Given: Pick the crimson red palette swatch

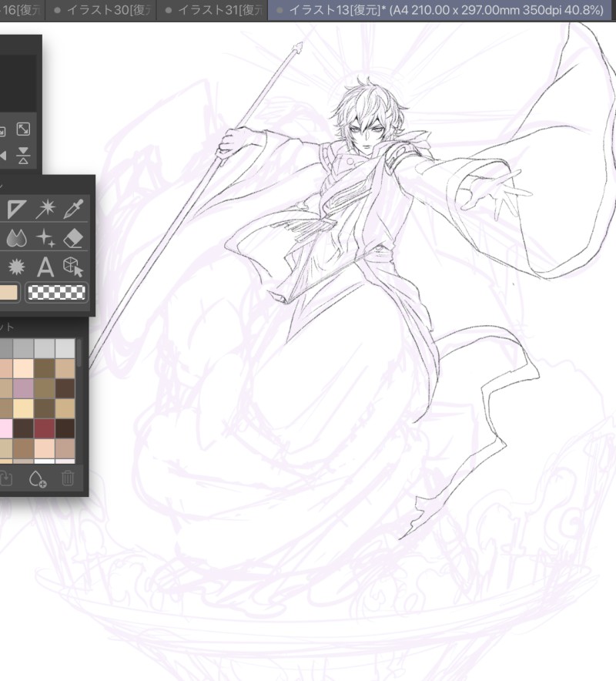Looking at the screenshot, I should 45,428.
